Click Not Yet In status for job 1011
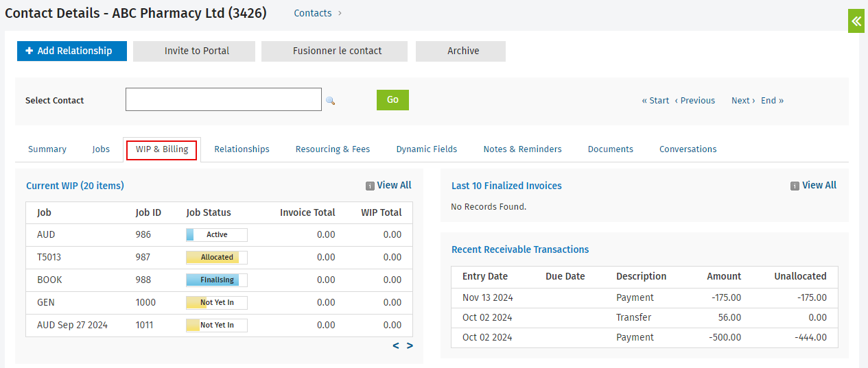Screen dimensions: 868x368 pos(217,326)
